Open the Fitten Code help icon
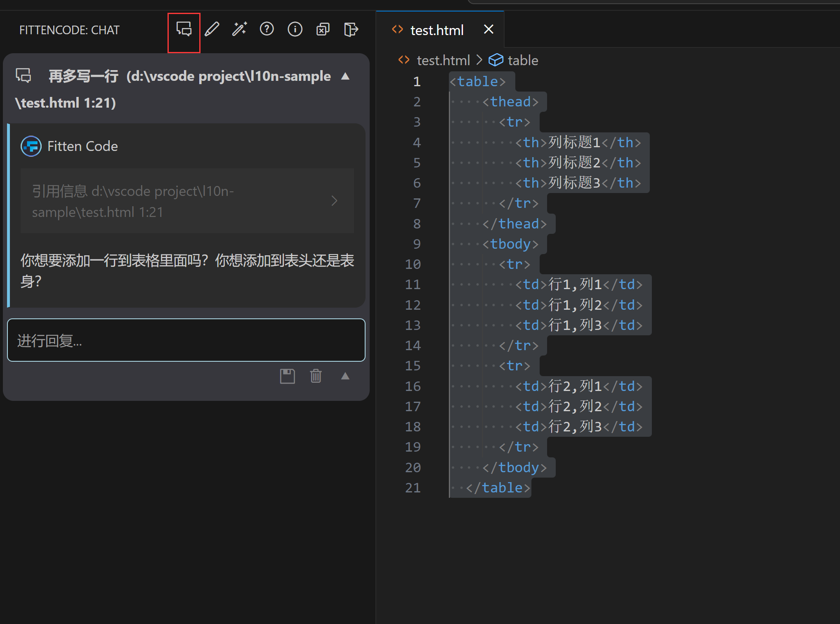This screenshot has width=840, height=624. (x=267, y=29)
